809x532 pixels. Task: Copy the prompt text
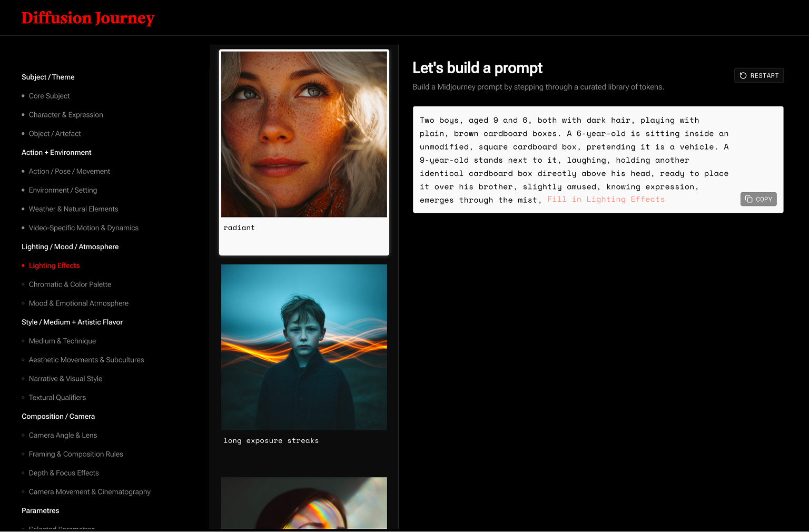[758, 199]
